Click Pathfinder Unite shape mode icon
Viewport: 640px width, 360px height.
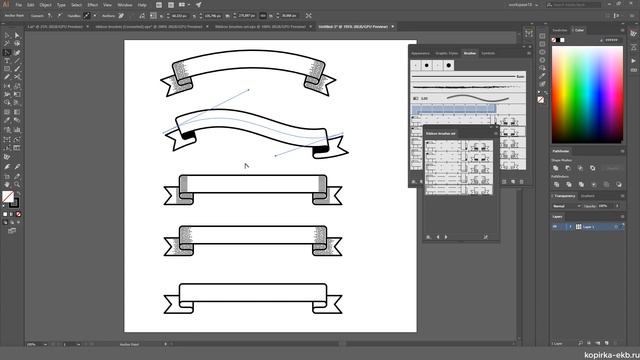pos(556,168)
